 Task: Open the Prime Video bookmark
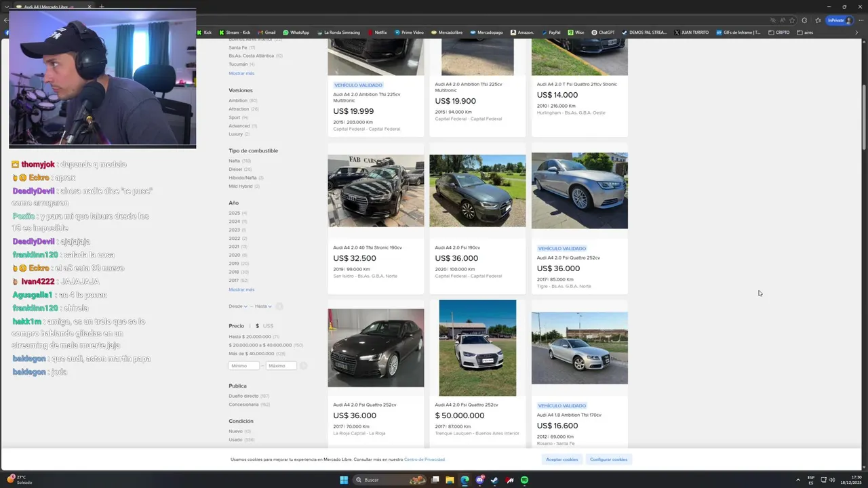[x=408, y=33]
